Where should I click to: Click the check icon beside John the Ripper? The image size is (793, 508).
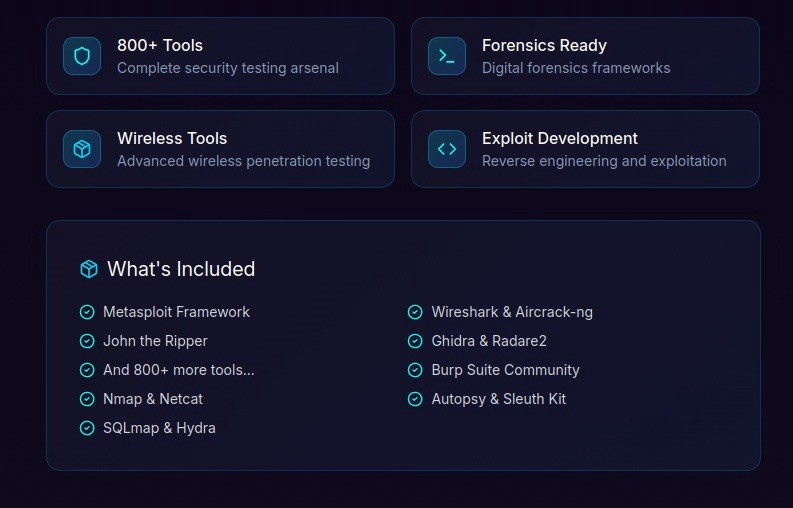[x=87, y=341]
